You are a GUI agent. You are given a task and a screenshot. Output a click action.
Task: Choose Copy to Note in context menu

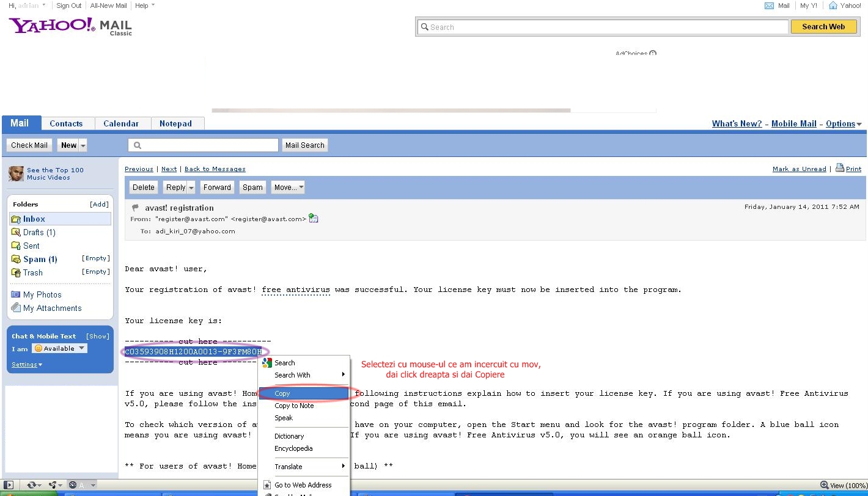[304, 406]
